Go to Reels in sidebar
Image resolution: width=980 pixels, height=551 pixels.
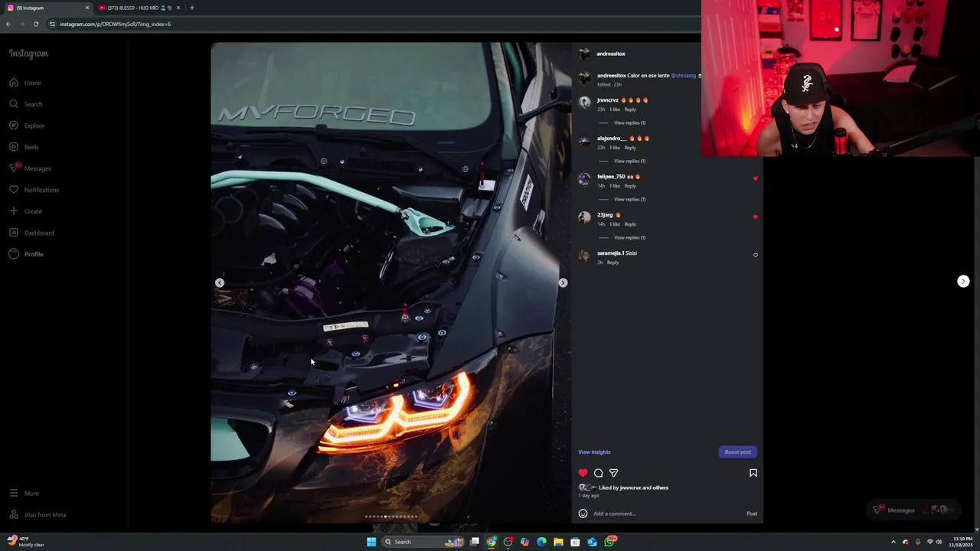[24, 147]
